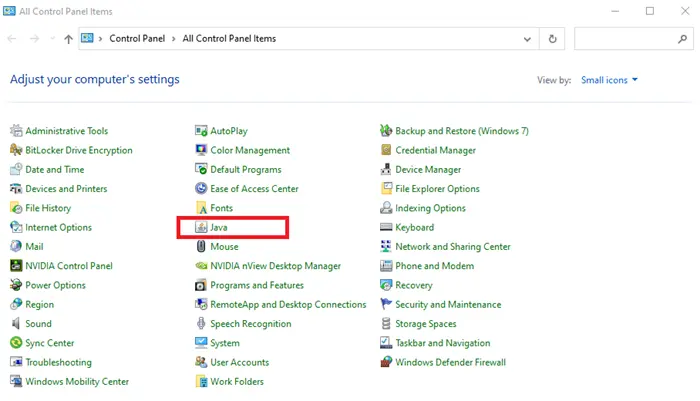700x401 pixels.
Task: Open the Java control panel icon
Action: tap(201, 227)
